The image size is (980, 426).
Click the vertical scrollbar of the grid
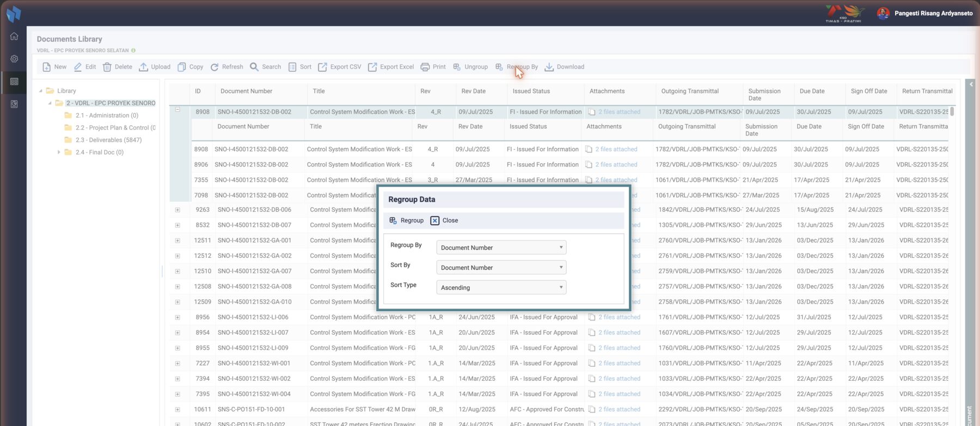click(952, 111)
